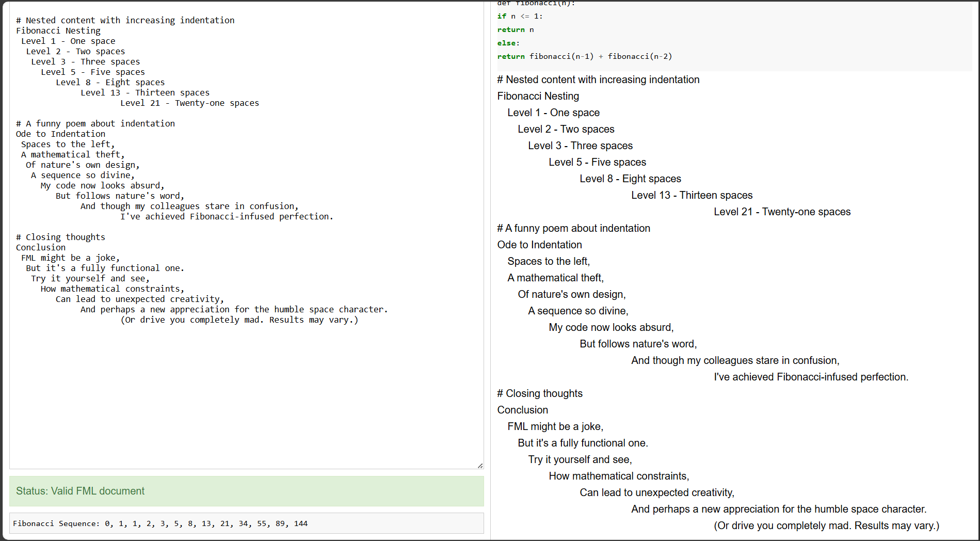This screenshot has height=541, width=980.
Task: Click editor line 'And perhaps a new appreciation...'
Action: (234, 310)
